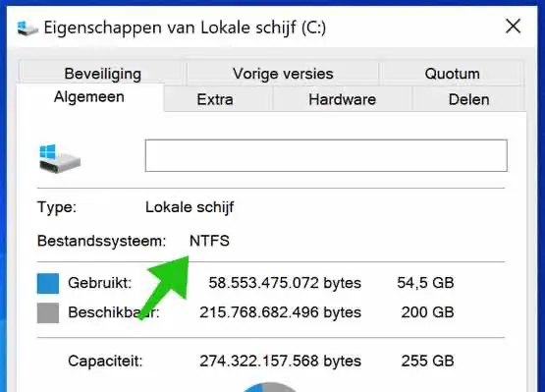
Task: Click the dialog title text
Action: coord(185,28)
